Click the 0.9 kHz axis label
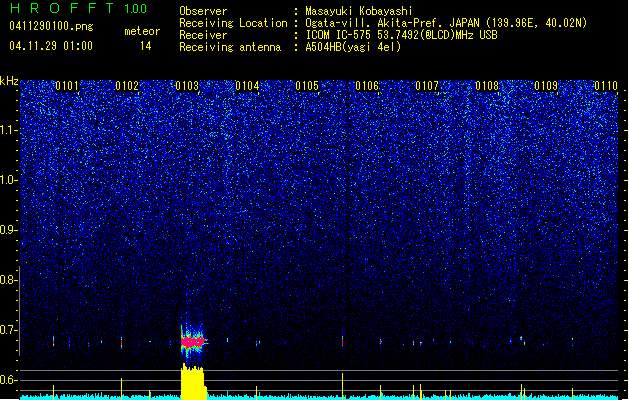 (x=8, y=230)
